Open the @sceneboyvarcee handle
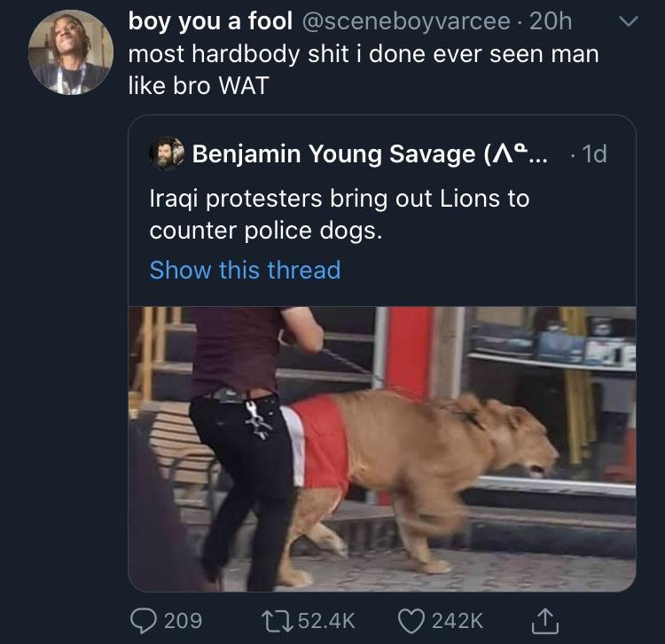 407,20
